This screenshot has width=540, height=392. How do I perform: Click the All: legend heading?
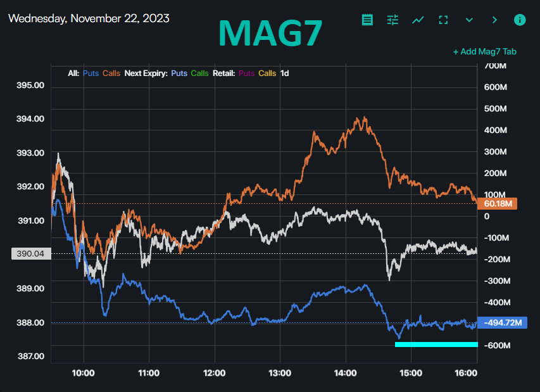73,73
